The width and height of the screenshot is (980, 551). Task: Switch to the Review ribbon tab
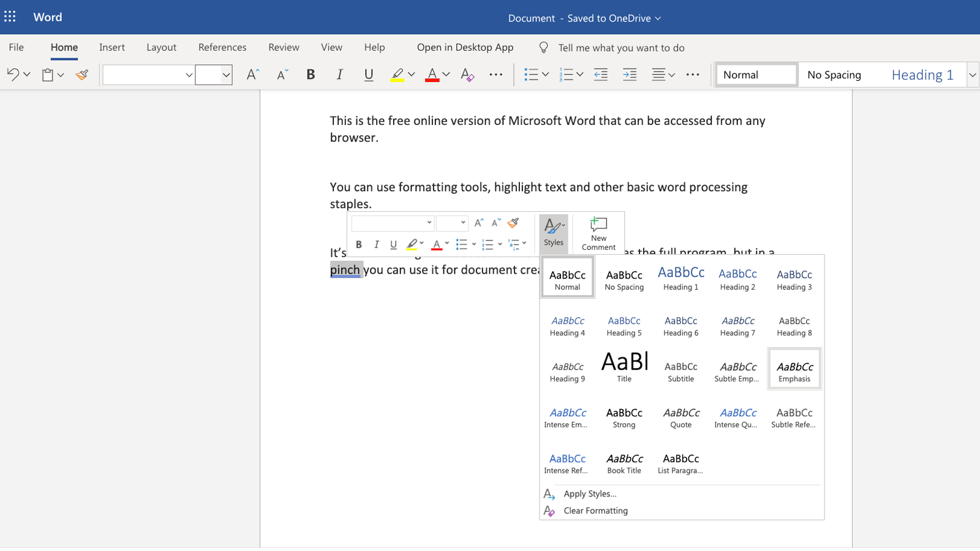coord(283,47)
